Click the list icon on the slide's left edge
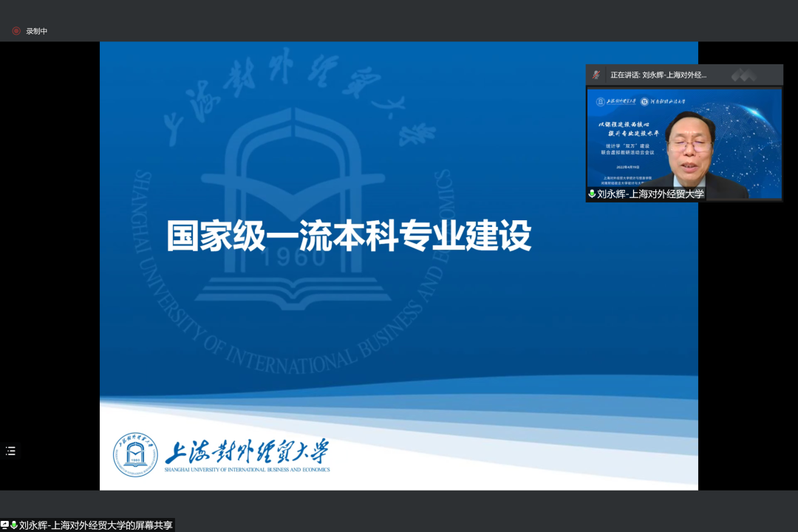 point(10,451)
